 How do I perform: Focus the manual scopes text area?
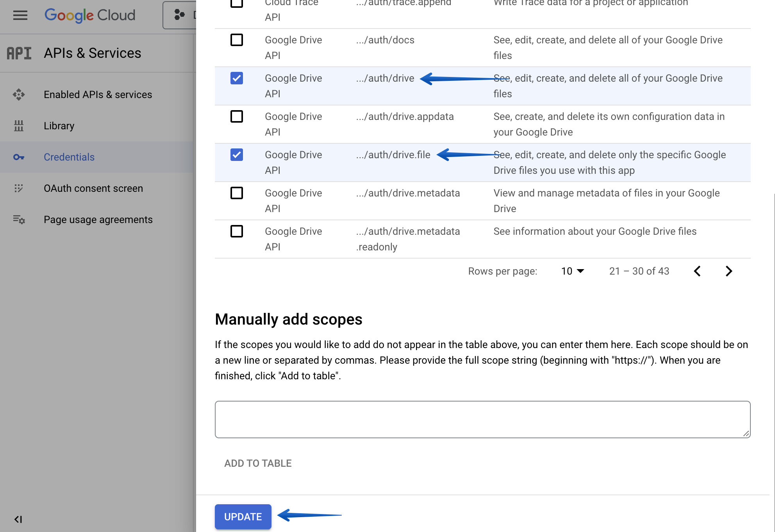(482, 420)
